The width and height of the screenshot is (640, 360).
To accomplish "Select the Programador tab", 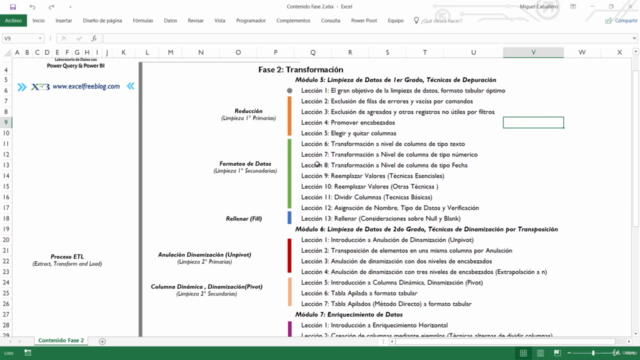I will click(x=251, y=20).
